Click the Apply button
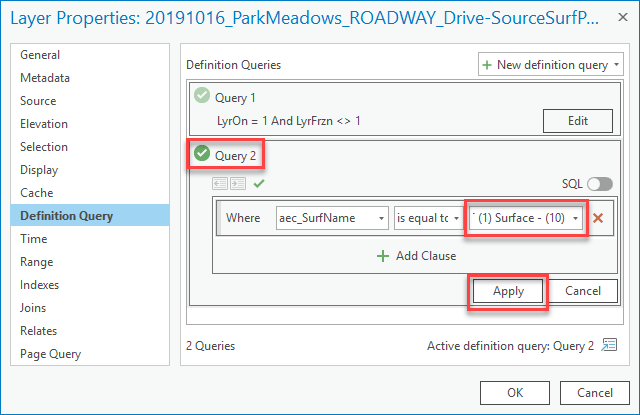Screen dimensions: 640x415 [x=508, y=291]
